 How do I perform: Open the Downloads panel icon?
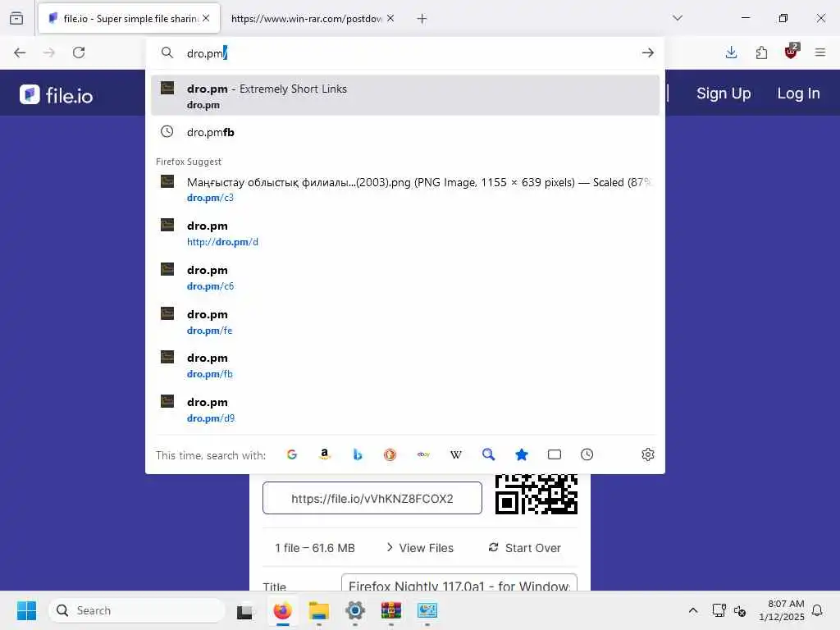point(731,52)
